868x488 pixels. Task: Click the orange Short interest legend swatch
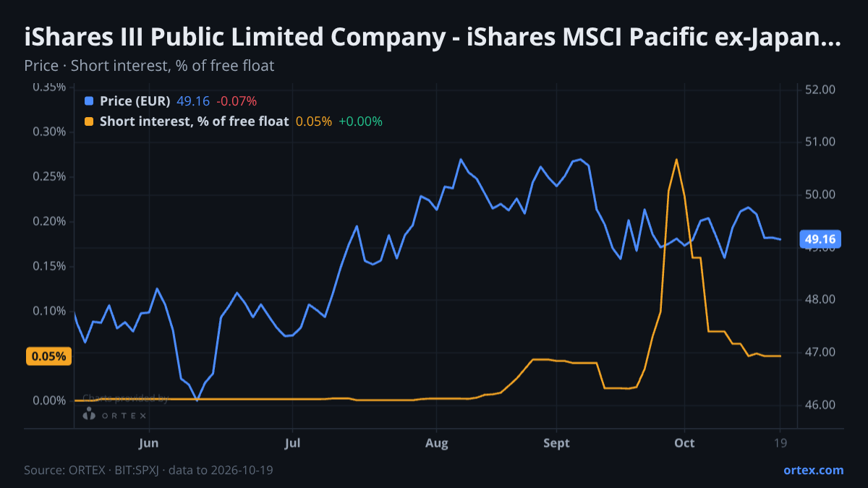[x=89, y=121]
